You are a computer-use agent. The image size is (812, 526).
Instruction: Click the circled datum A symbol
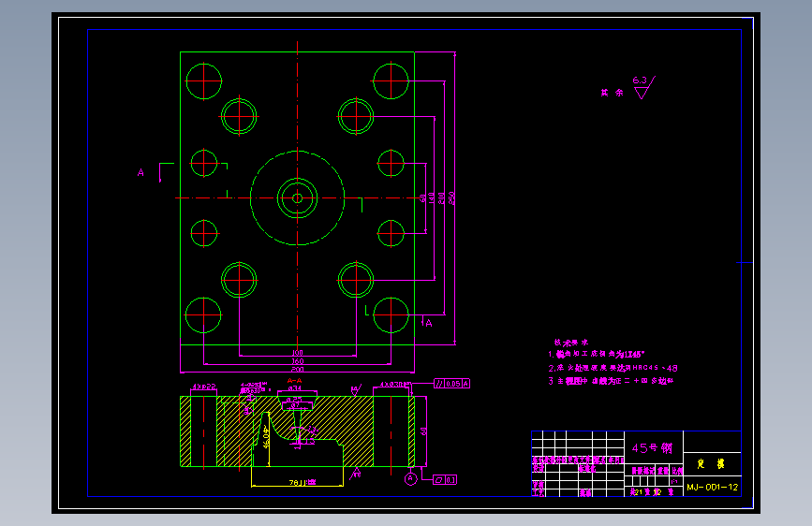[410, 479]
